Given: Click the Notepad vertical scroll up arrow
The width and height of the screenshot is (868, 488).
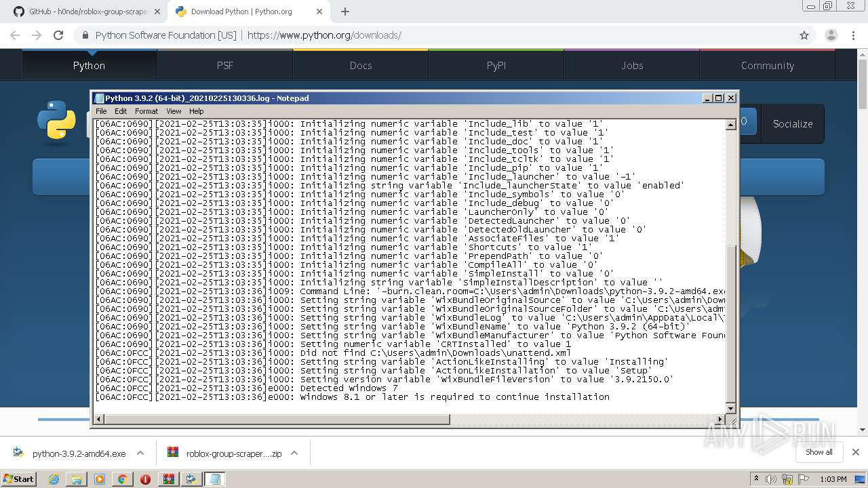Looking at the screenshot, I should pos(731,125).
